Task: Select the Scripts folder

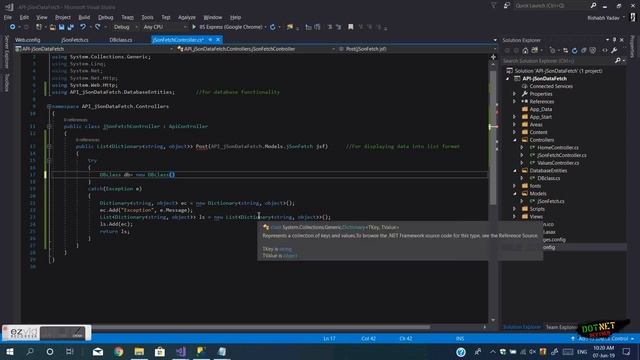Action: [537, 209]
